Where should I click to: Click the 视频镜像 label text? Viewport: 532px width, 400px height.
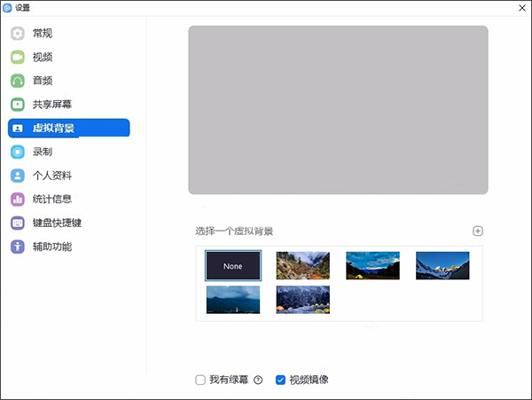tap(309, 380)
